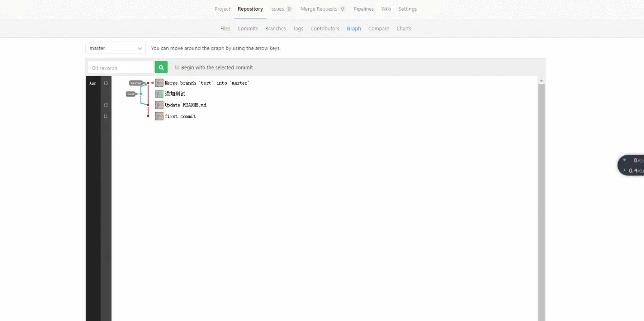Select the green node of 添加测试 commit
This screenshot has width=644, height=321.
(141, 94)
